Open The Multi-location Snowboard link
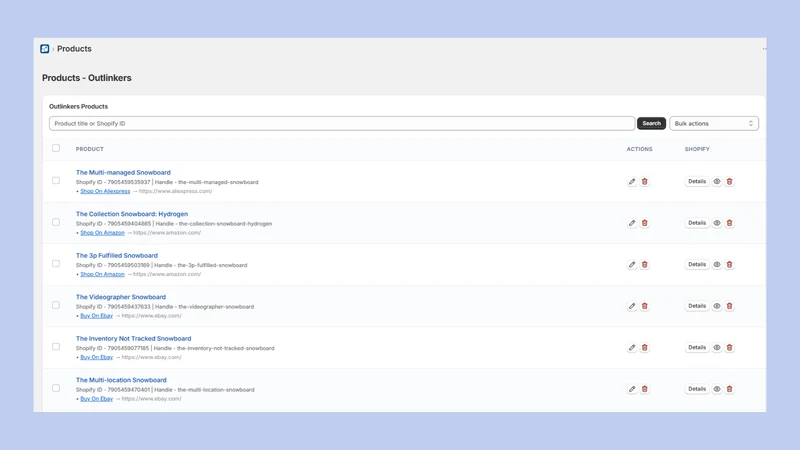 tap(121, 380)
